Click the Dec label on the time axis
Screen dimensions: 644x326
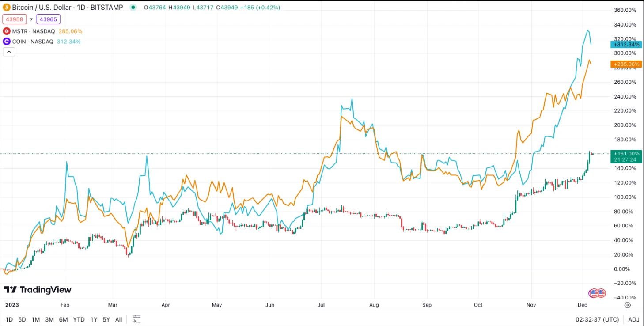tap(582, 305)
